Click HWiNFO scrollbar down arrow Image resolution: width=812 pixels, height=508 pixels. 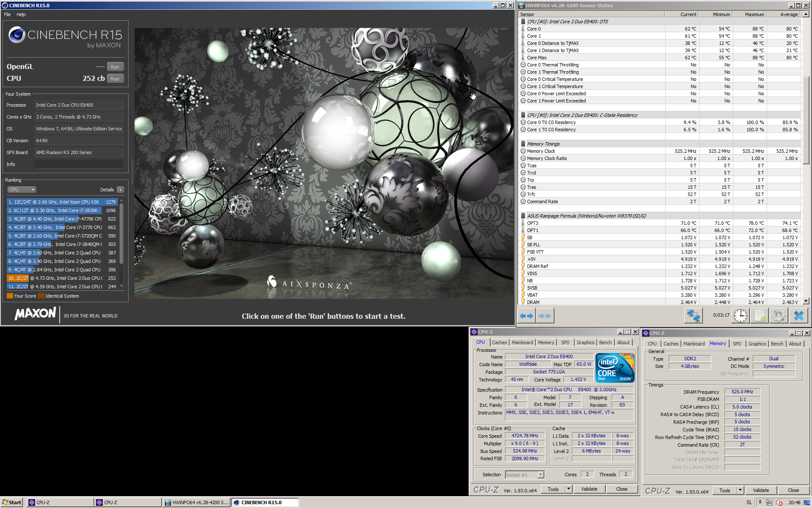tap(806, 301)
